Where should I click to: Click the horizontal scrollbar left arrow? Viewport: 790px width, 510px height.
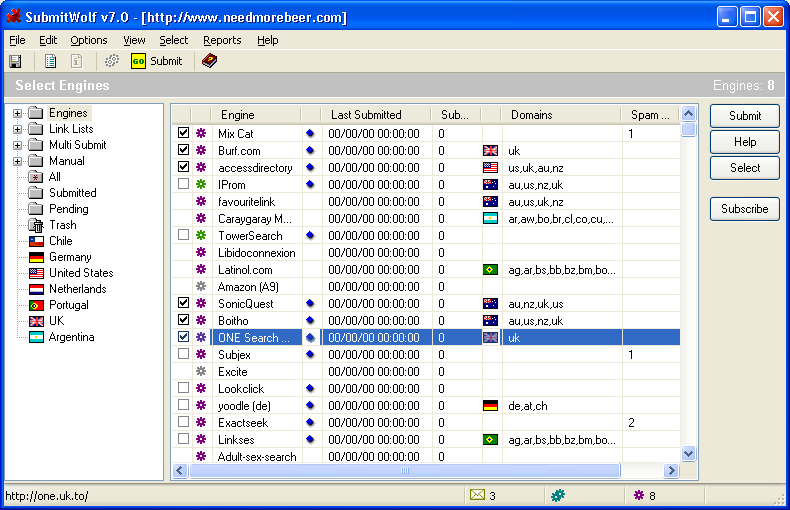180,471
